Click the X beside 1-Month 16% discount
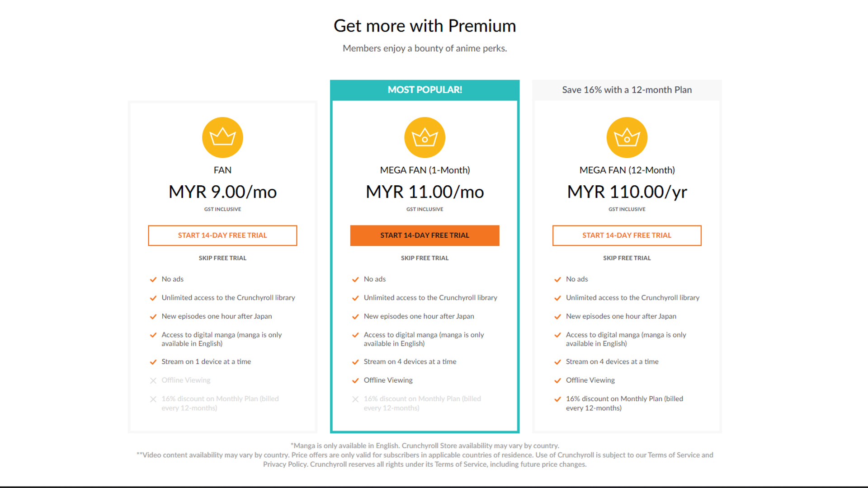Viewport: 868px width, 488px height. [355, 399]
